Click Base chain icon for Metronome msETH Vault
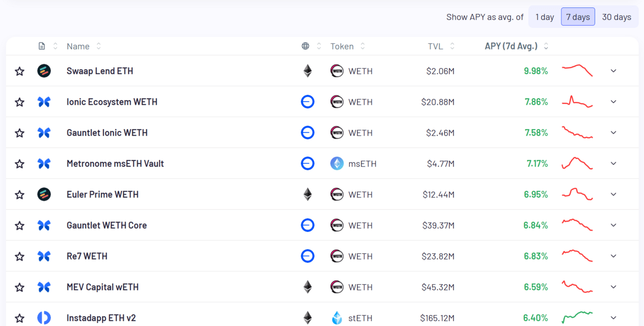644x326 pixels. click(308, 163)
